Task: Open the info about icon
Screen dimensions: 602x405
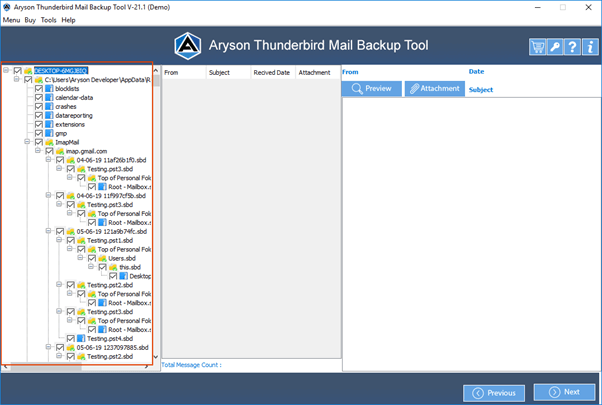Action: [590, 47]
